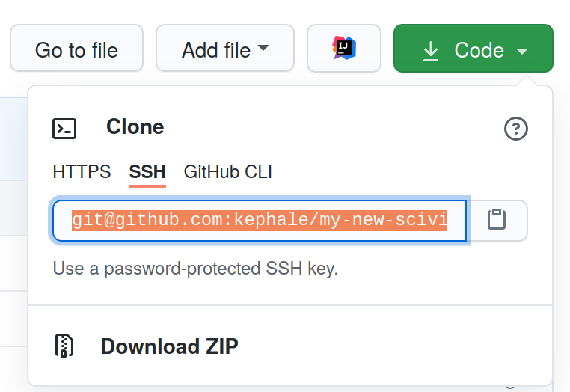This screenshot has width=570, height=392.
Task: Click the password-protected SSH key hint text
Action: 195,269
